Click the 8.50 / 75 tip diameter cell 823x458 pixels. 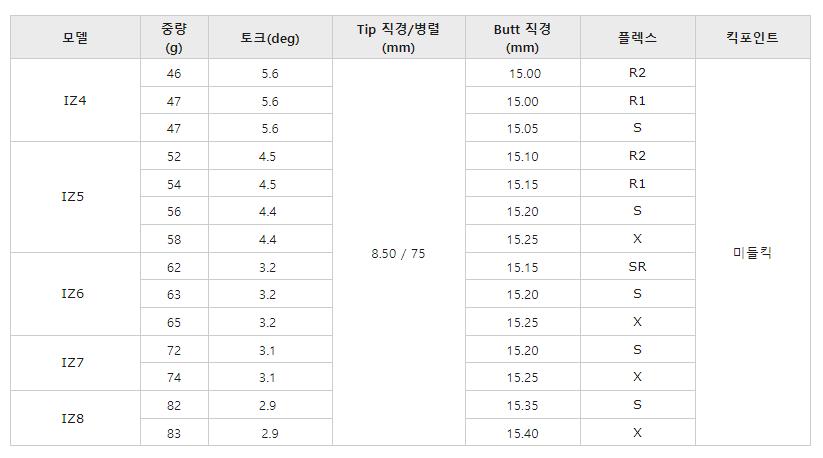(398, 254)
